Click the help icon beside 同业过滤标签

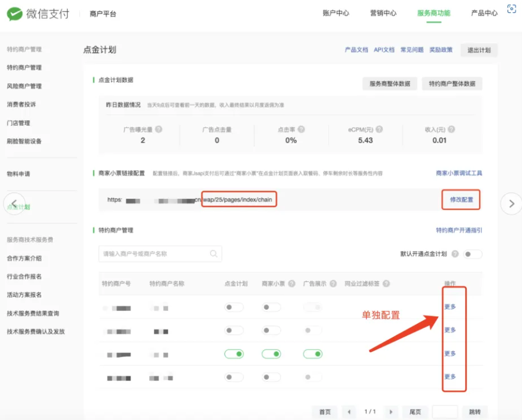(386, 284)
